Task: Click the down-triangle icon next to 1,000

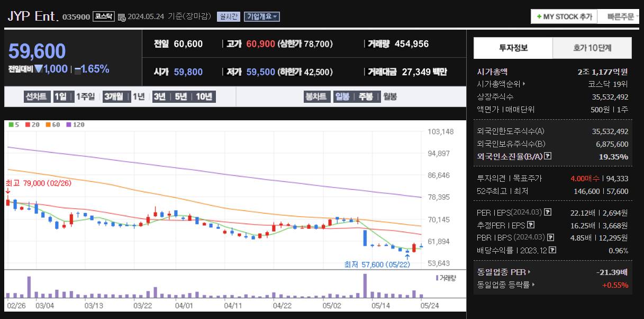Action: (x=38, y=69)
